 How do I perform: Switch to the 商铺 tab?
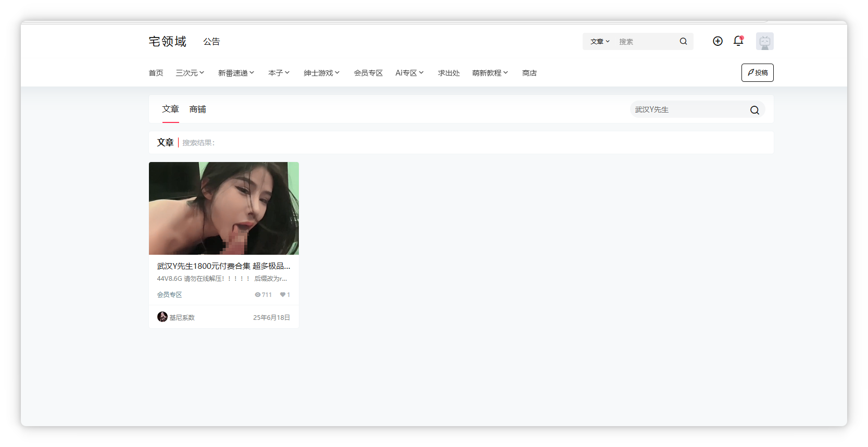click(197, 109)
